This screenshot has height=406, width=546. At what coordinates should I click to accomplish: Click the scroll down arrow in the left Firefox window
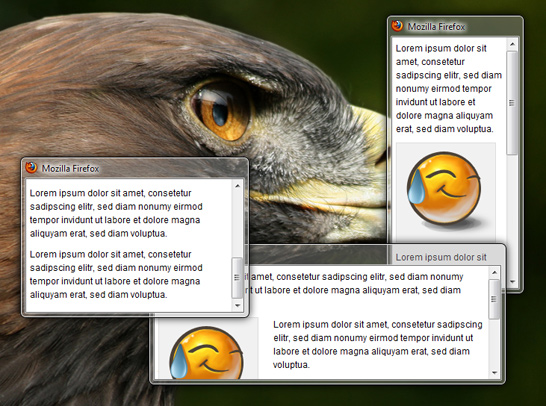point(237,306)
